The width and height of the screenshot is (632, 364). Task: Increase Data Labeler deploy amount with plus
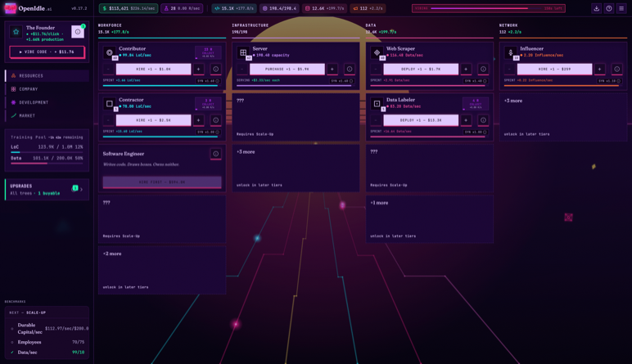466,120
